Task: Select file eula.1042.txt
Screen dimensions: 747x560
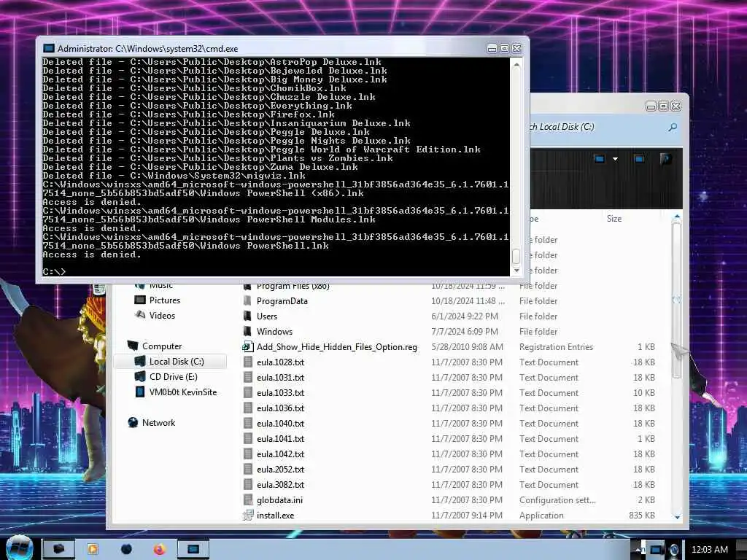Action: point(280,454)
